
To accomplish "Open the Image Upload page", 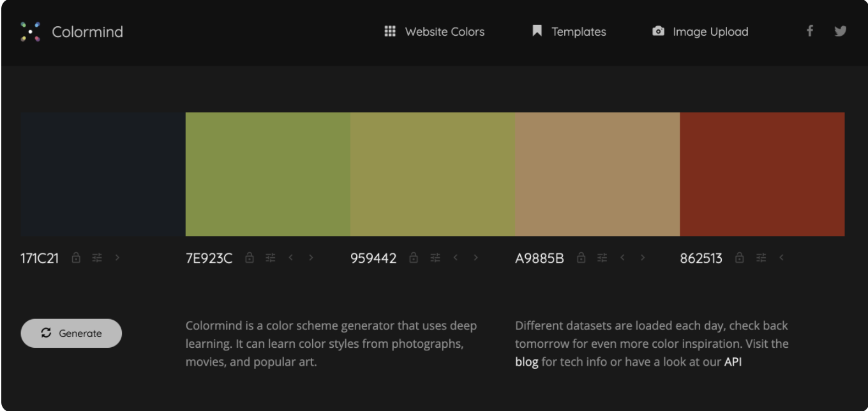I will [700, 31].
